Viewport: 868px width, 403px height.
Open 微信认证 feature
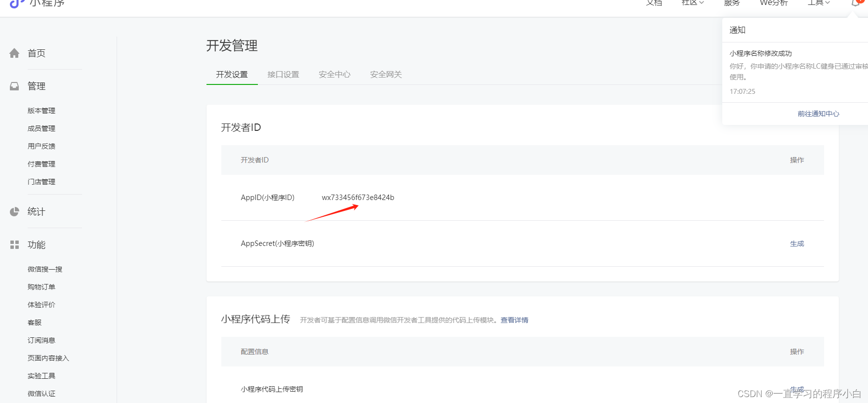[41, 394]
